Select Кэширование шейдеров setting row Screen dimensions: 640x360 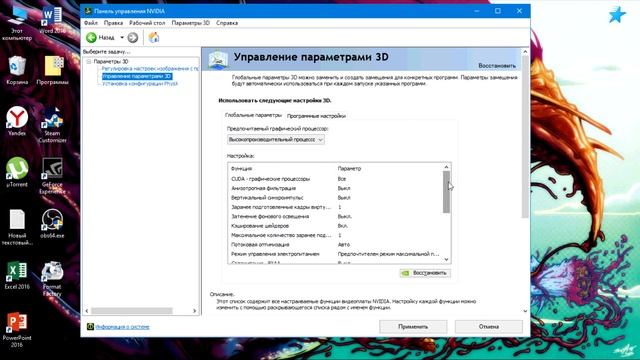[x=336, y=226]
